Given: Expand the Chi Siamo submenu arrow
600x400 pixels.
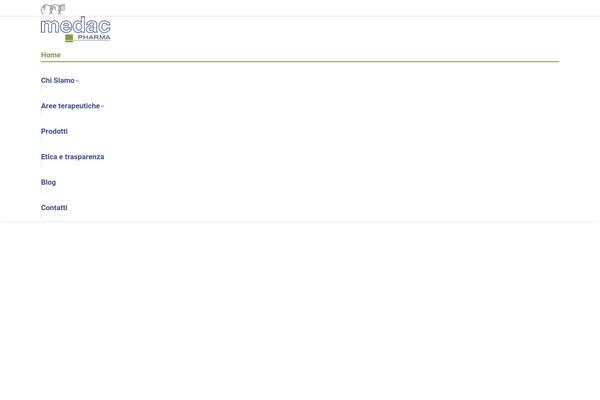Looking at the screenshot, I should click(77, 81).
